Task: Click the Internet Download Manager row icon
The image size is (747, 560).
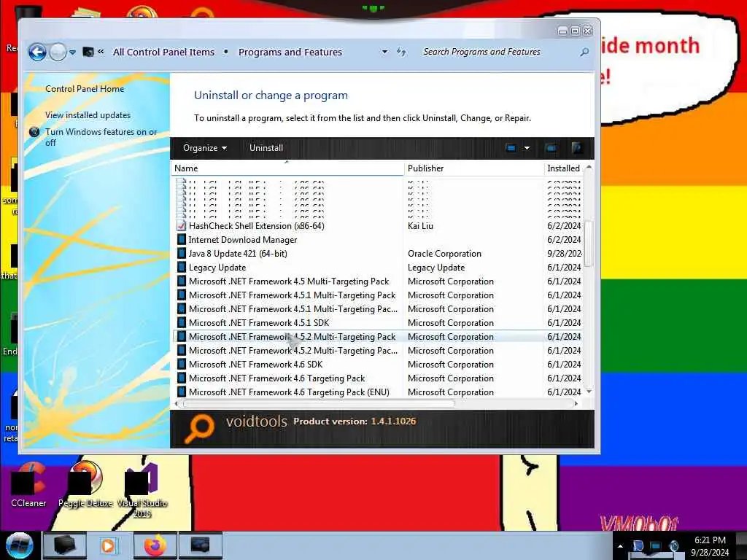Action: [x=182, y=239]
